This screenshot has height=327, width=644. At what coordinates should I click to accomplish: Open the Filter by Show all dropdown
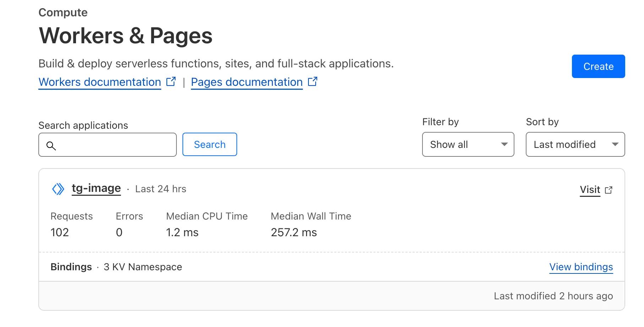(468, 144)
